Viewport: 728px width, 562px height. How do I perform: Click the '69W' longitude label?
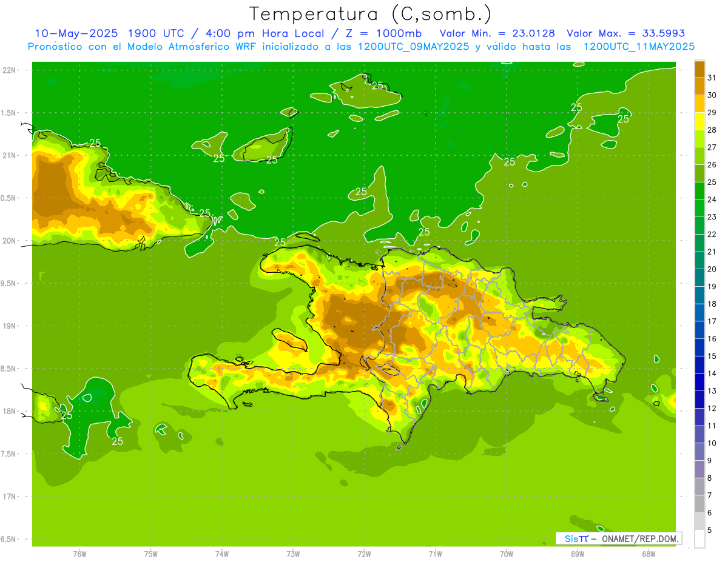pos(578,554)
